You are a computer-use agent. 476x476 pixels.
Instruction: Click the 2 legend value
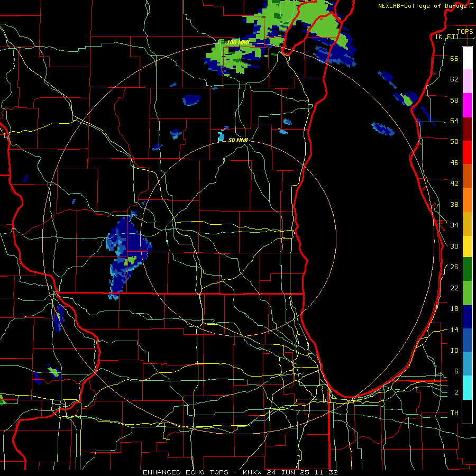456,392
